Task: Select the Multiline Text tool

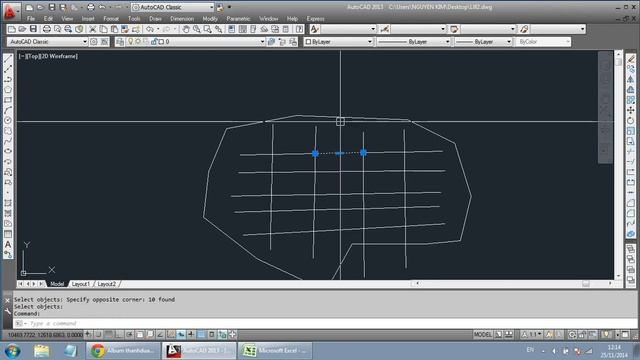Action: coord(8,244)
